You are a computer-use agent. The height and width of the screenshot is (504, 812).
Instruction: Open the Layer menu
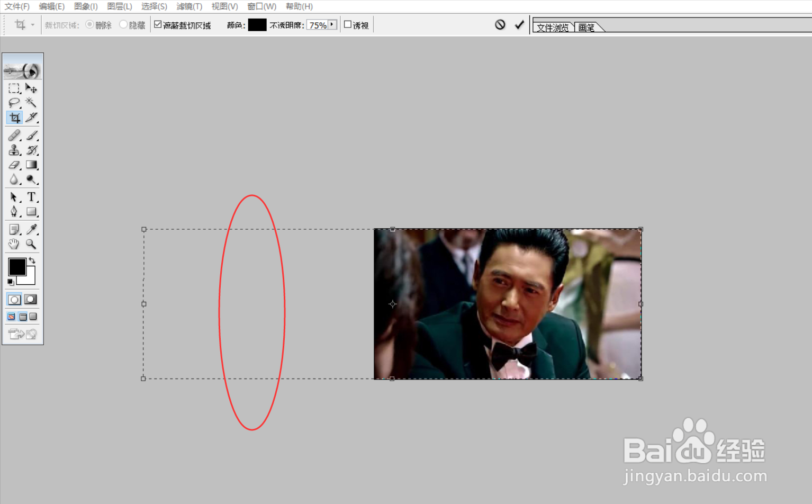tap(120, 6)
